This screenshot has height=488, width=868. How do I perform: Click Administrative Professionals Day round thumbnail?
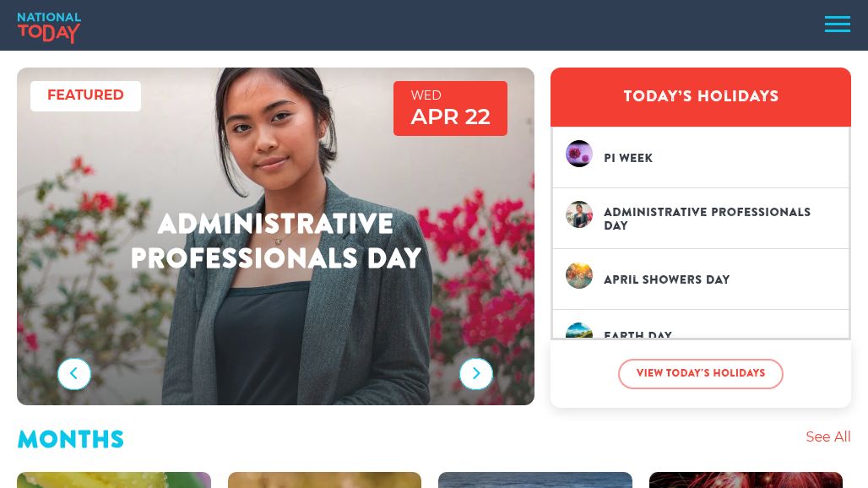tap(579, 214)
